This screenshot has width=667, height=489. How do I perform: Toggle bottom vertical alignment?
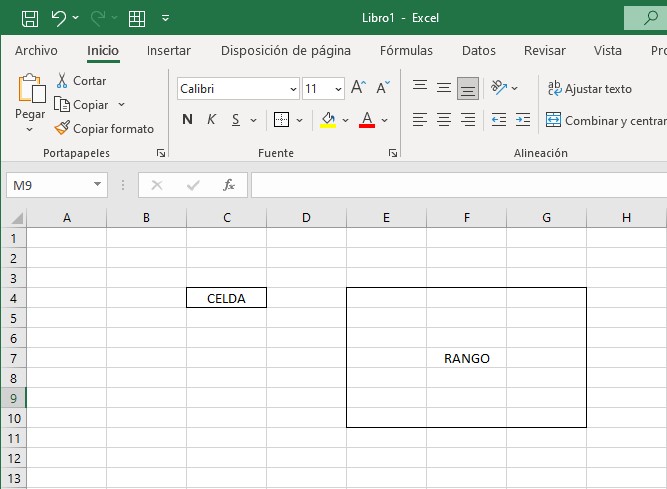point(468,88)
